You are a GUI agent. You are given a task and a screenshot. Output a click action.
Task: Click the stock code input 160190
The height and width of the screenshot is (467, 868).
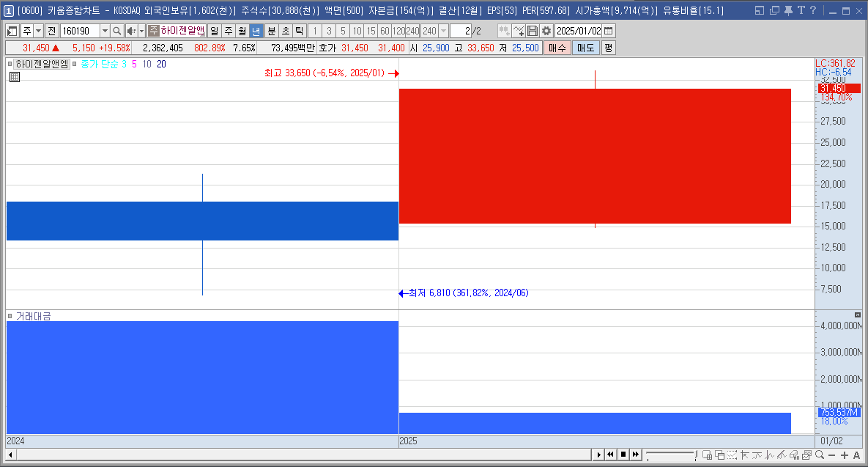click(x=80, y=31)
